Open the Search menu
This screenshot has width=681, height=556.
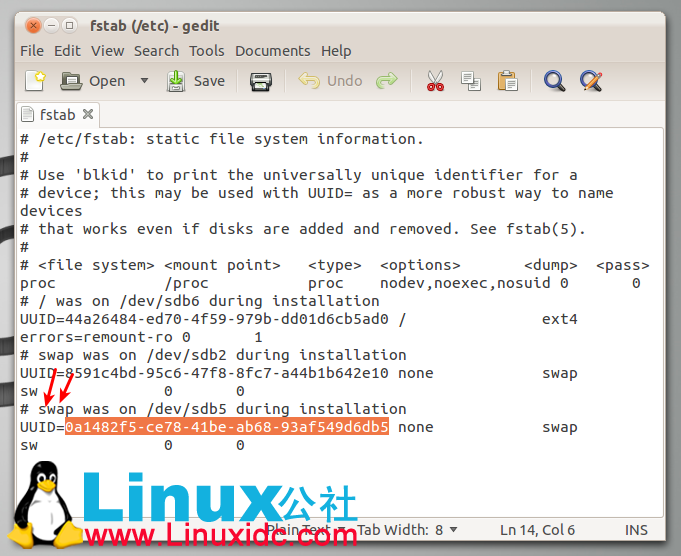[x=156, y=51]
